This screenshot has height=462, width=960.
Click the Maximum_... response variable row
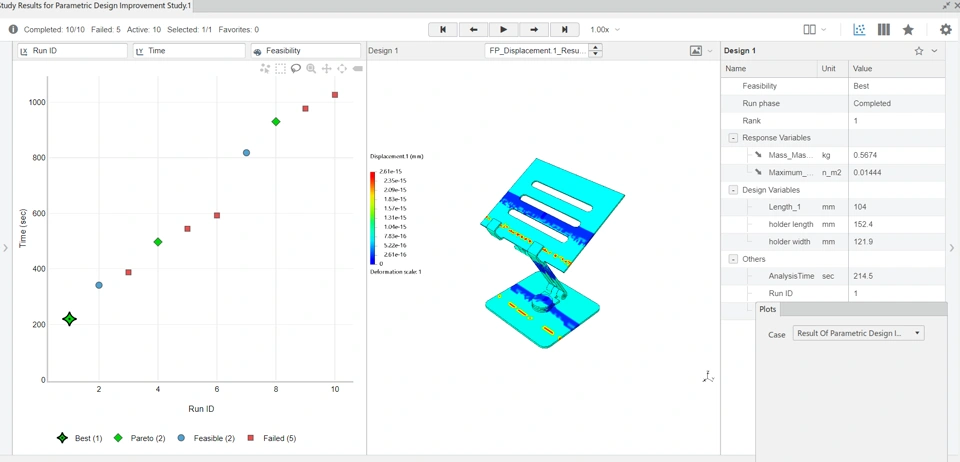pos(834,173)
